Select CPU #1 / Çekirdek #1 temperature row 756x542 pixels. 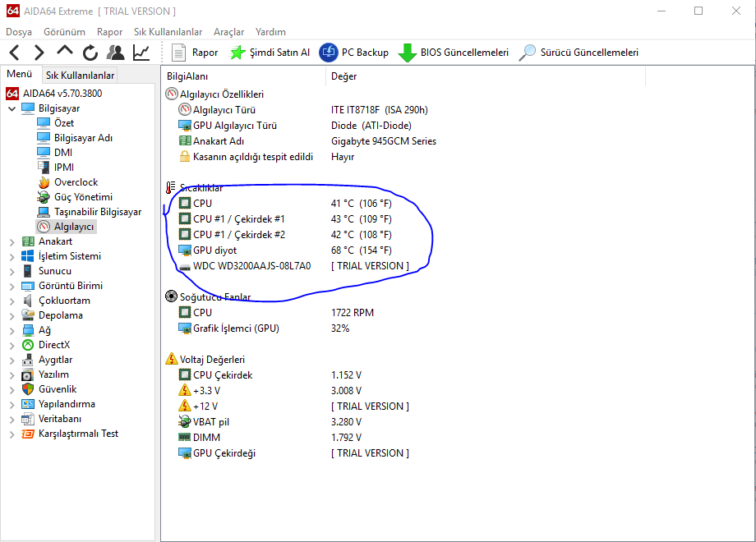[285, 219]
